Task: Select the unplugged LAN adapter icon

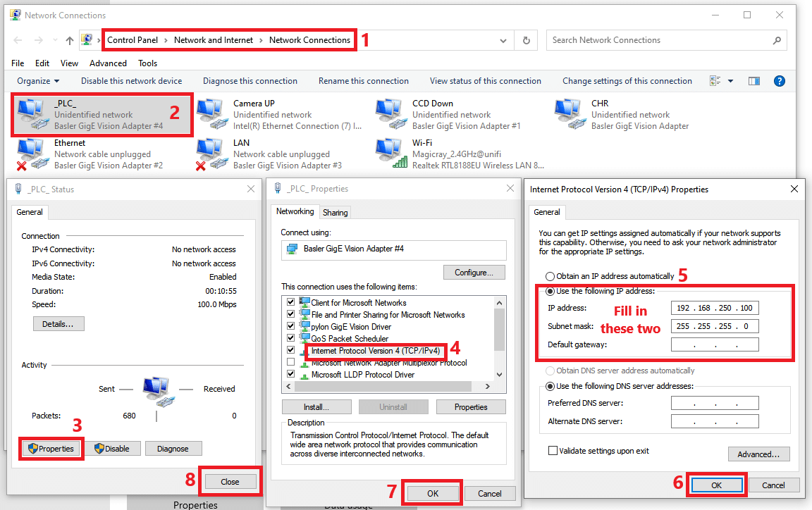Action: tap(212, 154)
